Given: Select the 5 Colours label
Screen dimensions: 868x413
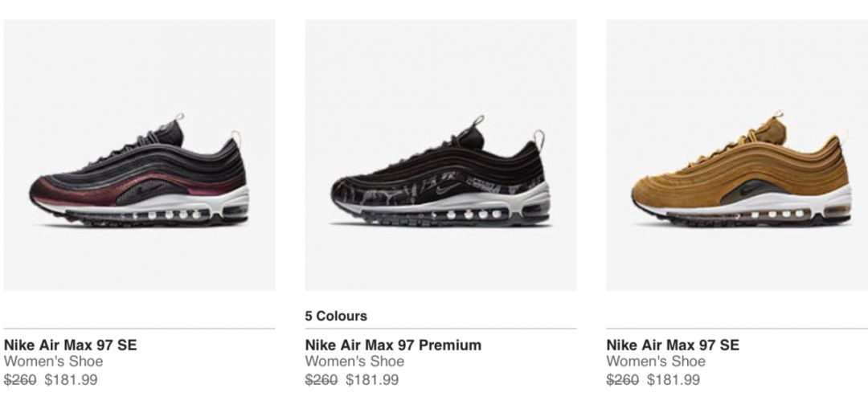Looking at the screenshot, I should coord(336,316).
